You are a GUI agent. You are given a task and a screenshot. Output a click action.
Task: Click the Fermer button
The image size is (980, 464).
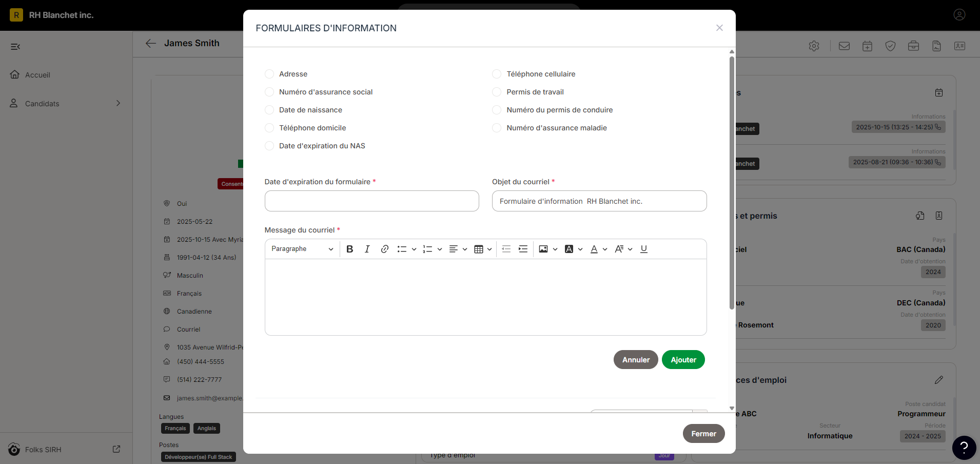(703, 434)
